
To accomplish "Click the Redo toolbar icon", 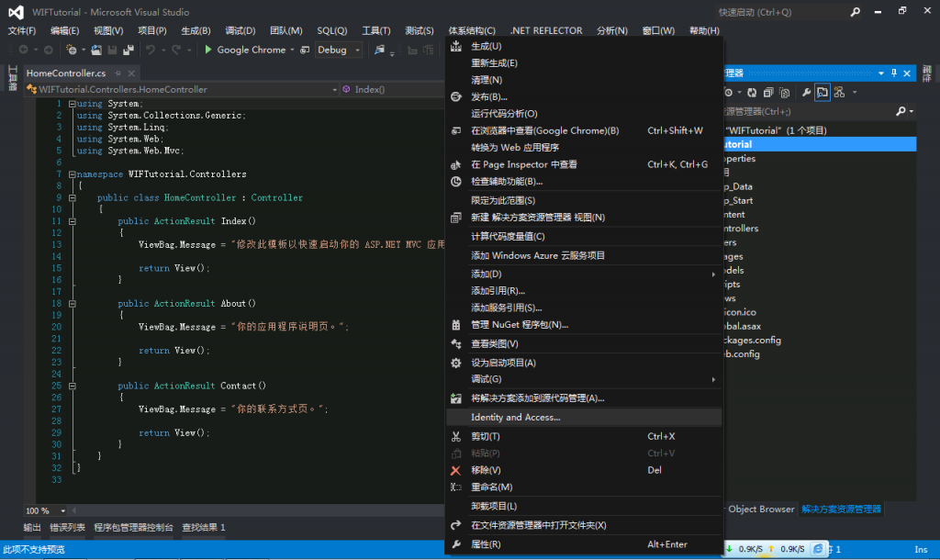I will [x=176, y=50].
